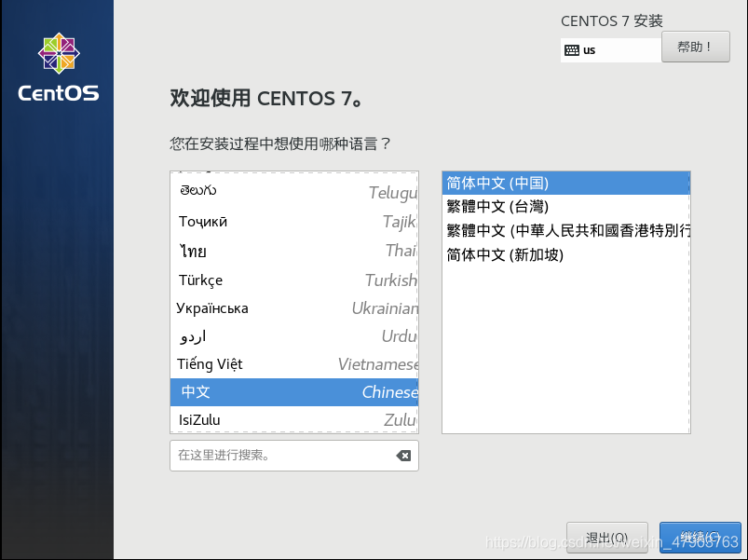Image resolution: width=748 pixels, height=560 pixels.
Task: Select Tajik (Тоҷикӣ) language row
Action: (293, 222)
